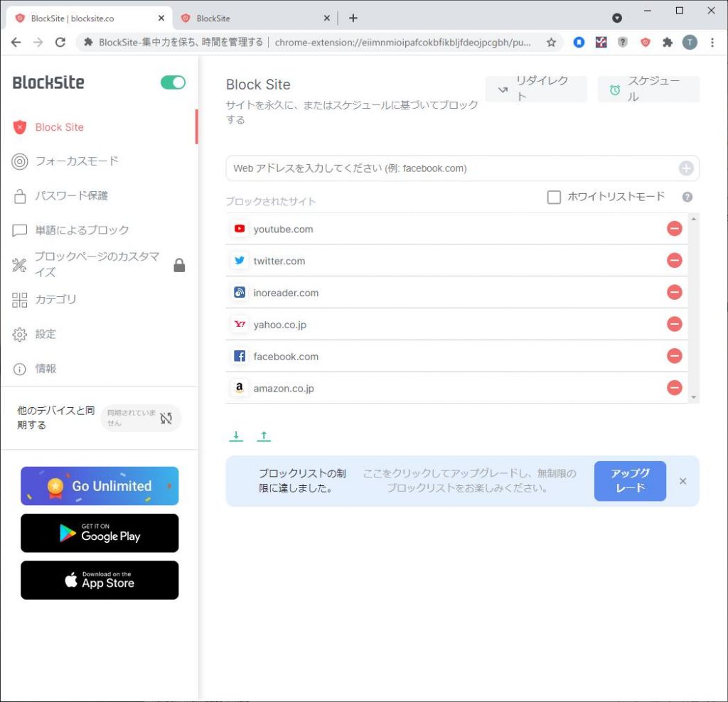Viewport: 728px width, 702px height.
Task: Open the スケジュール button
Action: [x=648, y=90]
